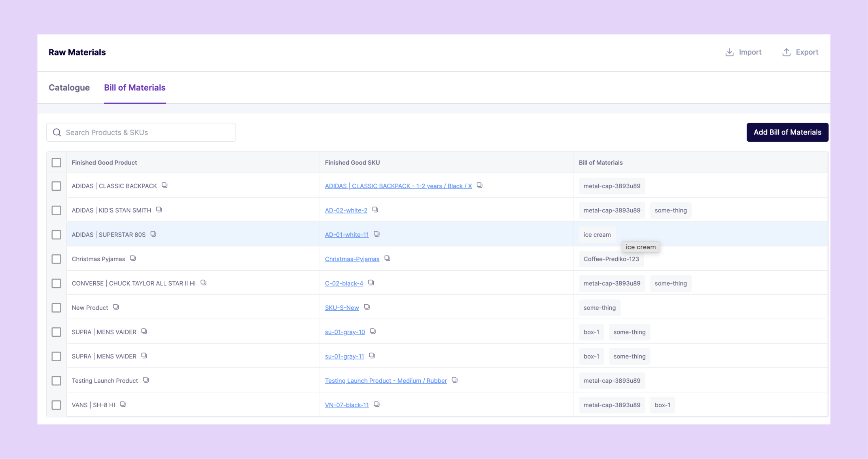Click the search magnifier icon
Viewport: 868px width, 459px height.
pyautogui.click(x=57, y=132)
